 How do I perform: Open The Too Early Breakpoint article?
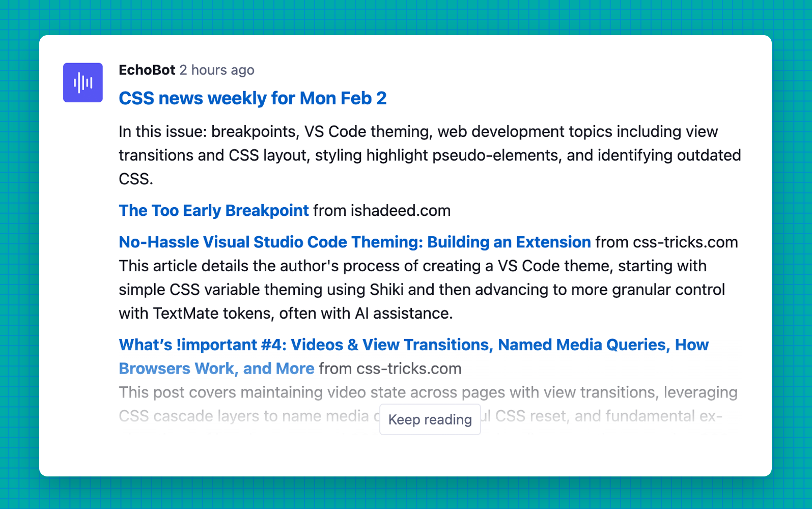coord(213,210)
